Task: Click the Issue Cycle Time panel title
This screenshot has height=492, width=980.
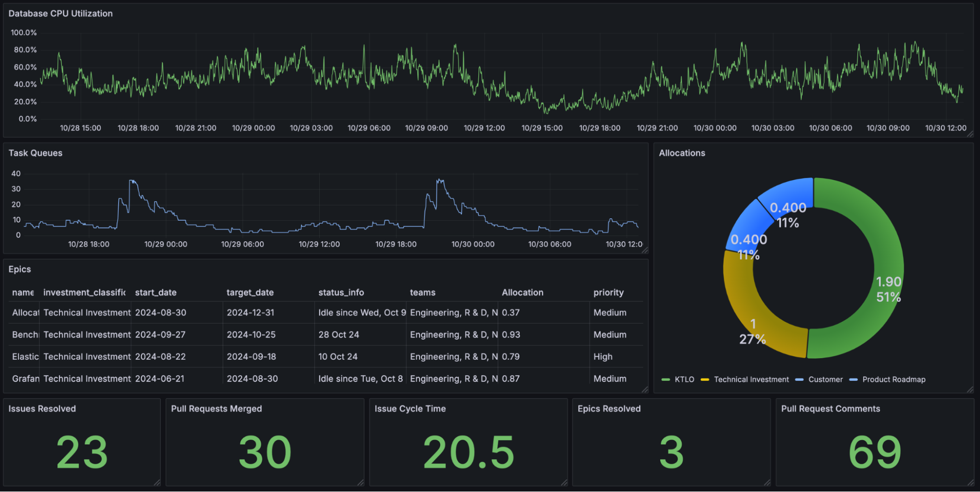Action: click(x=410, y=409)
